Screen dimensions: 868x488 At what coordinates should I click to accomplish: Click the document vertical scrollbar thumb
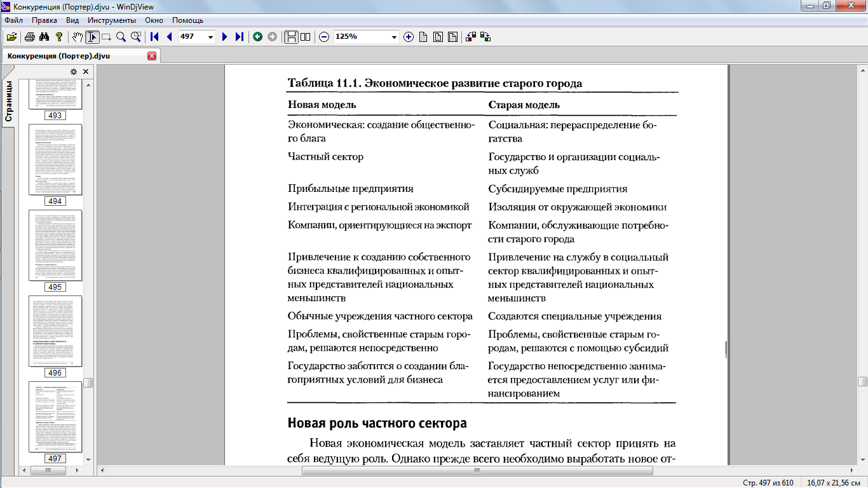[862, 381]
